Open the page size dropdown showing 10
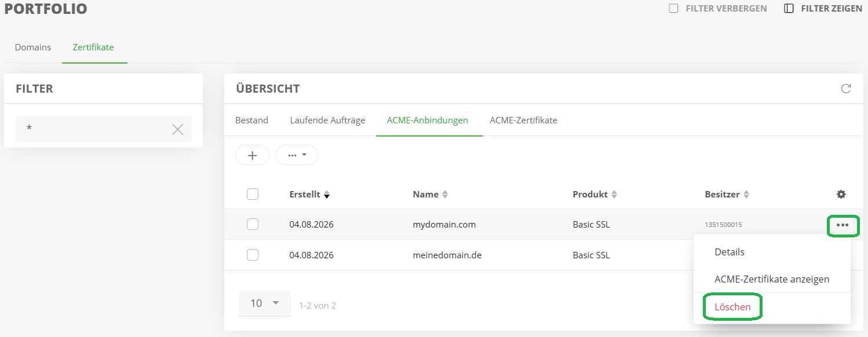The width and height of the screenshot is (868, 337). (265, 303)
